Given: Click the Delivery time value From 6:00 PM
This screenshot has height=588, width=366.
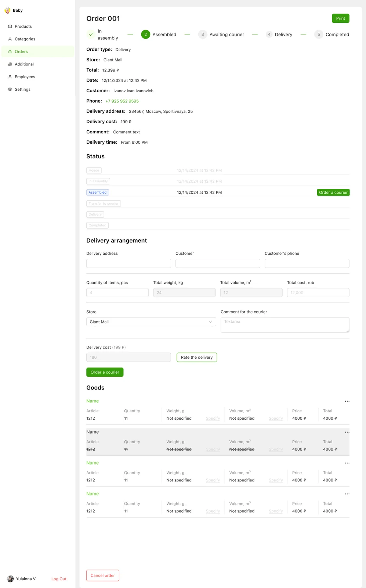Looking at the screenshot, I should coord(134,142).
